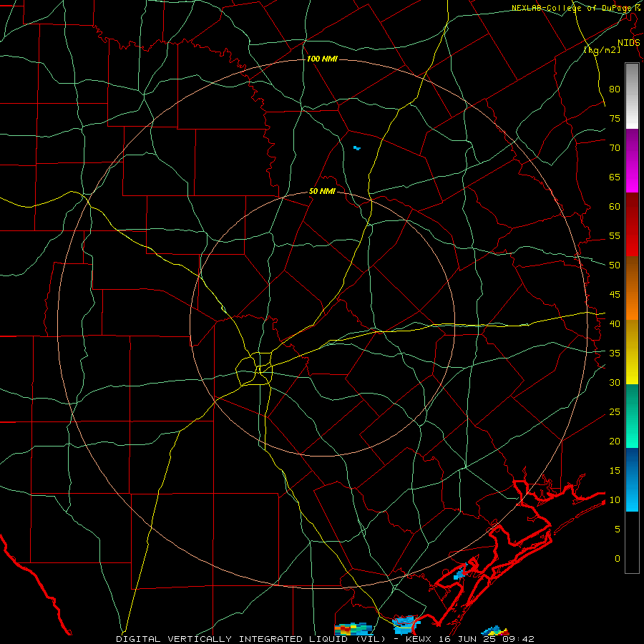The width and height of the screenshot is (644, 644).
Task: Select the 25 legend value
Action: [x=615, y=412]
